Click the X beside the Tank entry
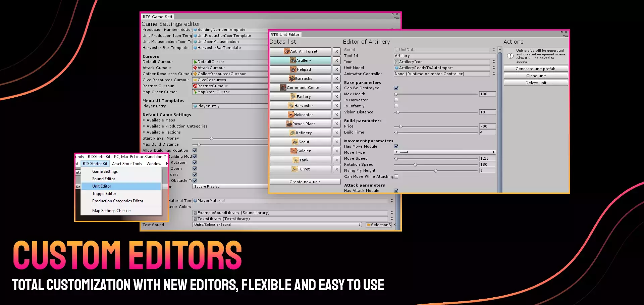The width and height of the screenshot is (644, 305). point(337,160)
